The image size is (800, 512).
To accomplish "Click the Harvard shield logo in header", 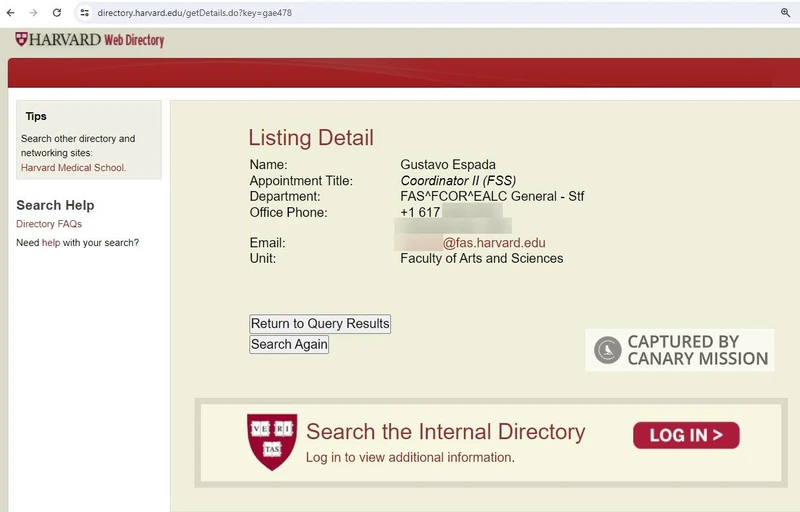I will (21, 39).
